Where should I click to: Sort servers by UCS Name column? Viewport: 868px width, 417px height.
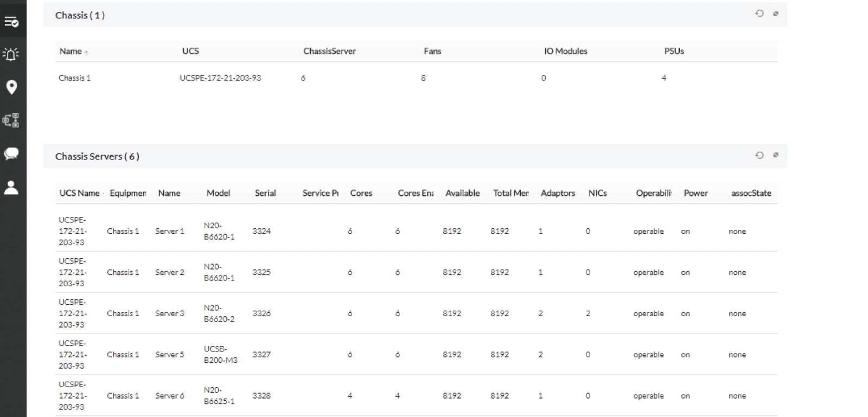(79, 193)
